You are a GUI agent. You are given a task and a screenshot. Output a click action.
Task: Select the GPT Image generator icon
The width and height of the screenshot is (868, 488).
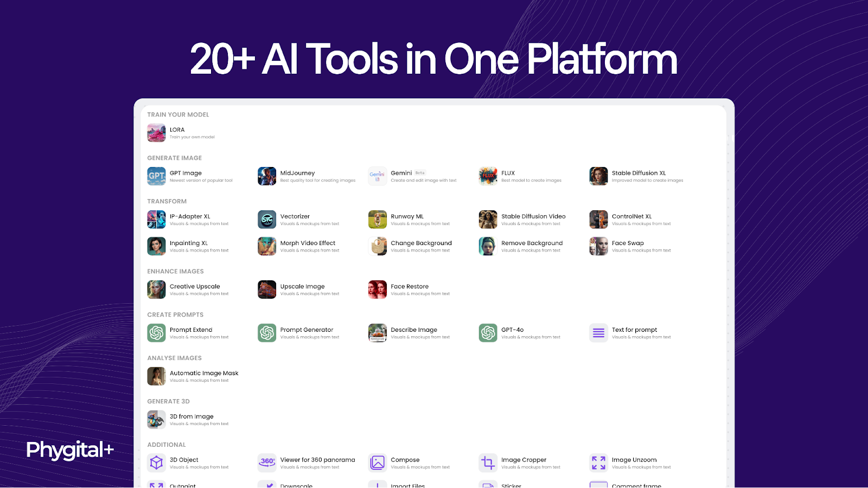click(x=156, y=176)
